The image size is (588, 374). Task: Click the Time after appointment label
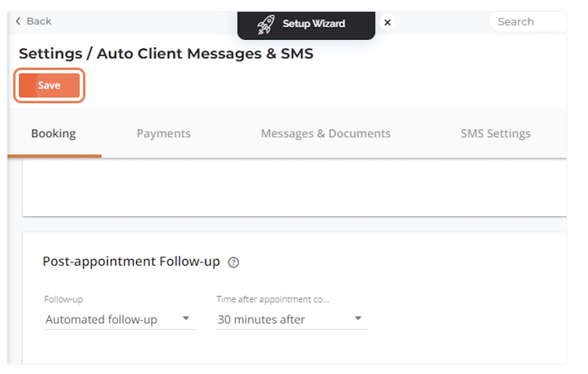pos(272,300)
